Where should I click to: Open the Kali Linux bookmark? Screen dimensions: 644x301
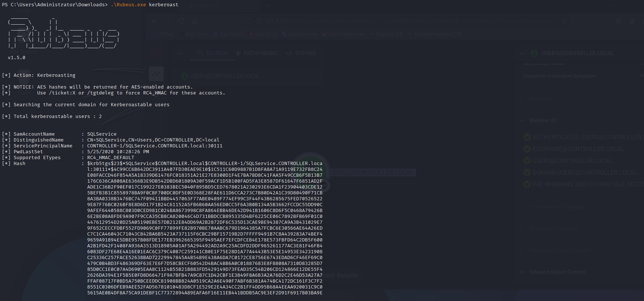193,34
